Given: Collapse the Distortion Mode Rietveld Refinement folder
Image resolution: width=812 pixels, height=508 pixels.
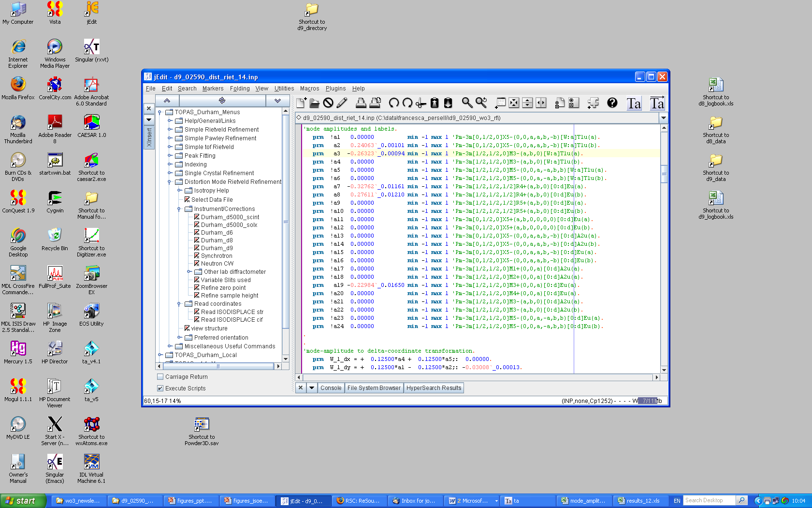Looking at the screenshot, I should pyautogui.click(x=170, y=182).
